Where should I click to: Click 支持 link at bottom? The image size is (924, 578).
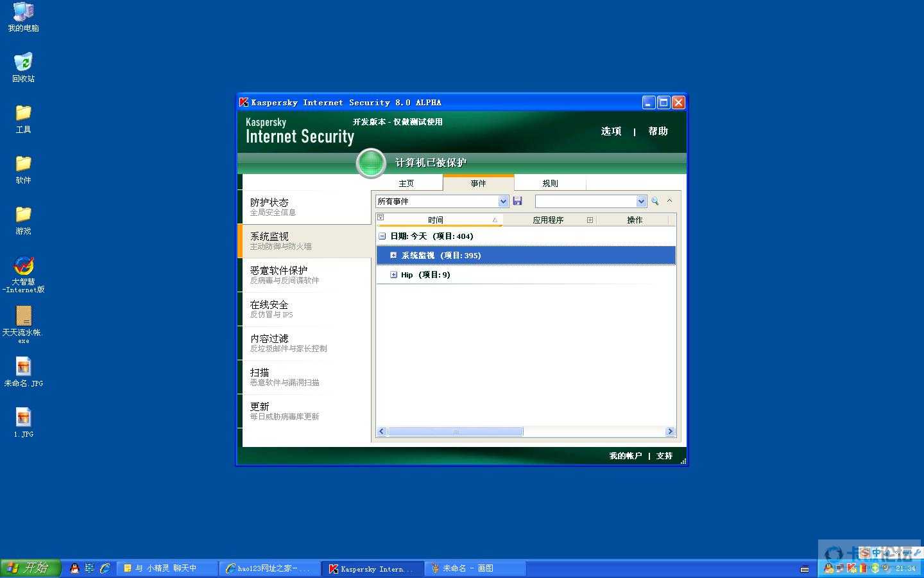(x=664, y=456)
